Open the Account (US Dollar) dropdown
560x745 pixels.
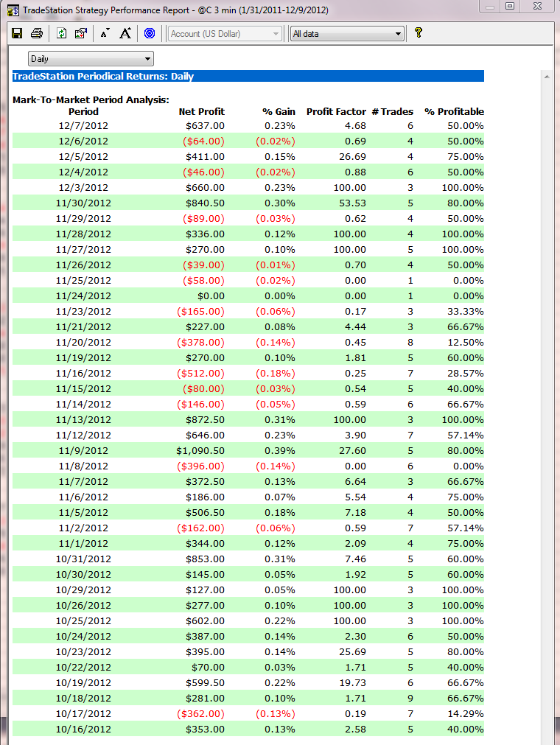click(225, 33)
